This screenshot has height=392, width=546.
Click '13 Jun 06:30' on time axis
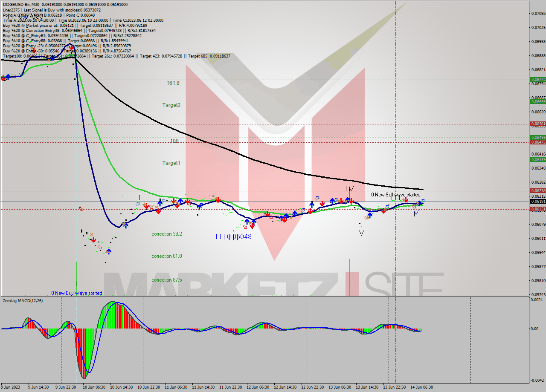tap(340, 387)
